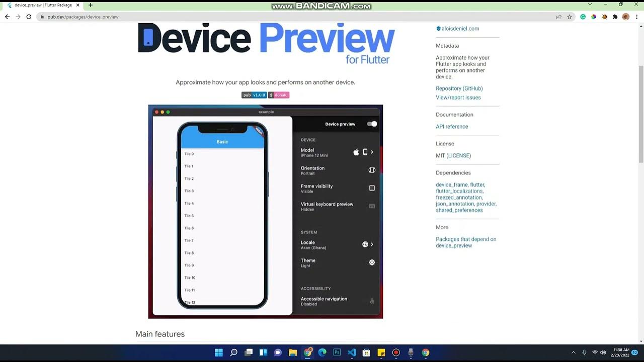This screenshot has width=644, height=362.
Task: Toggle the Theme Light icon in image
Action: click(372, 262)
